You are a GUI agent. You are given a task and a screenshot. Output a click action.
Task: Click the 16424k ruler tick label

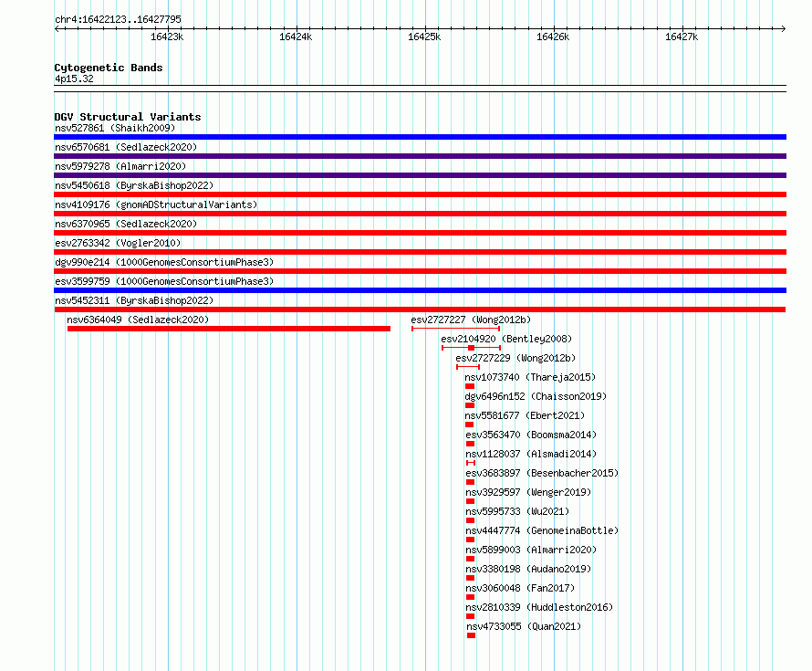coord(296,37)
